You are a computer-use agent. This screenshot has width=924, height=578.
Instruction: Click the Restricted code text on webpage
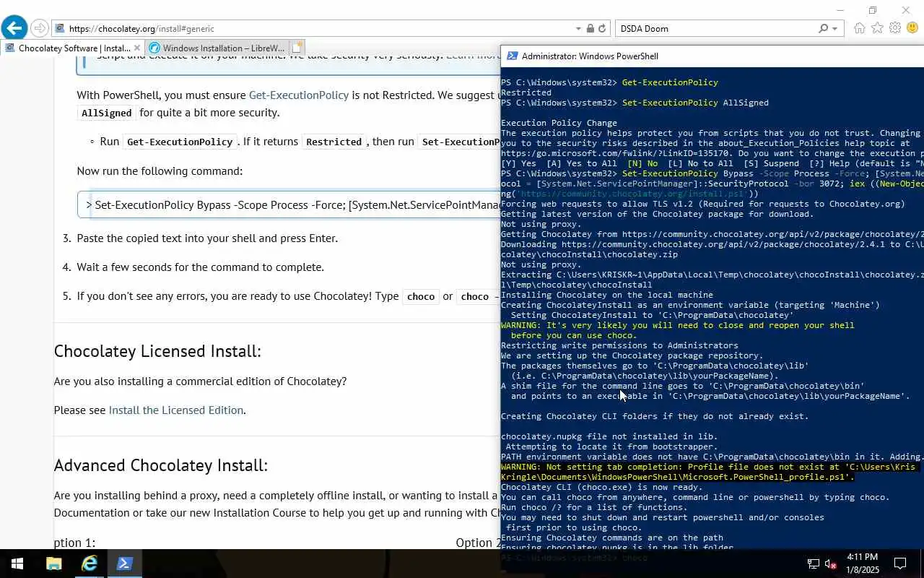(x=334, y=142)
